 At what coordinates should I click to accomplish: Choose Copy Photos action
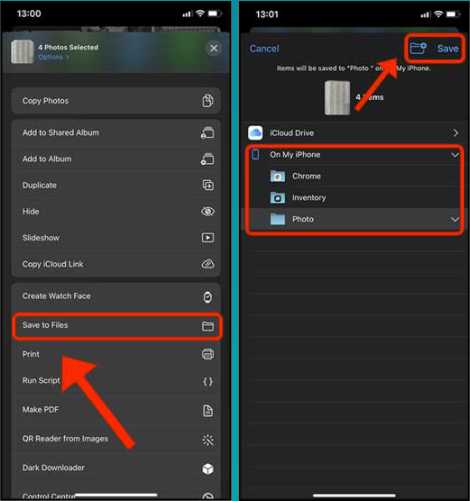(116, 101)
